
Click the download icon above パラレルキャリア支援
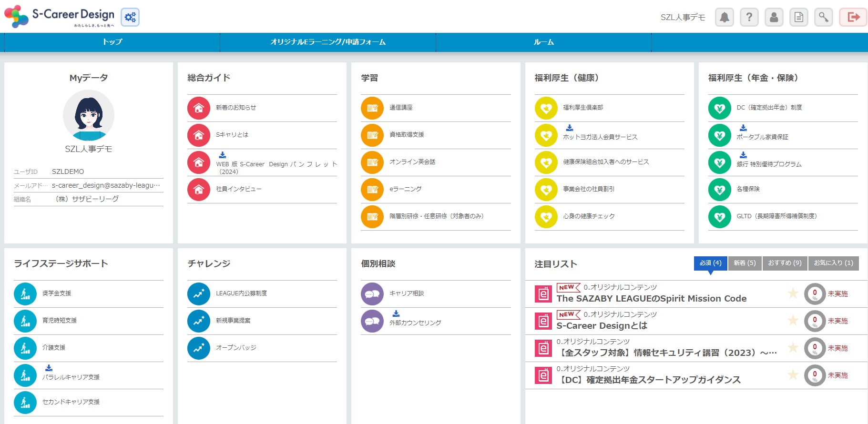click(x=49, y=368)
